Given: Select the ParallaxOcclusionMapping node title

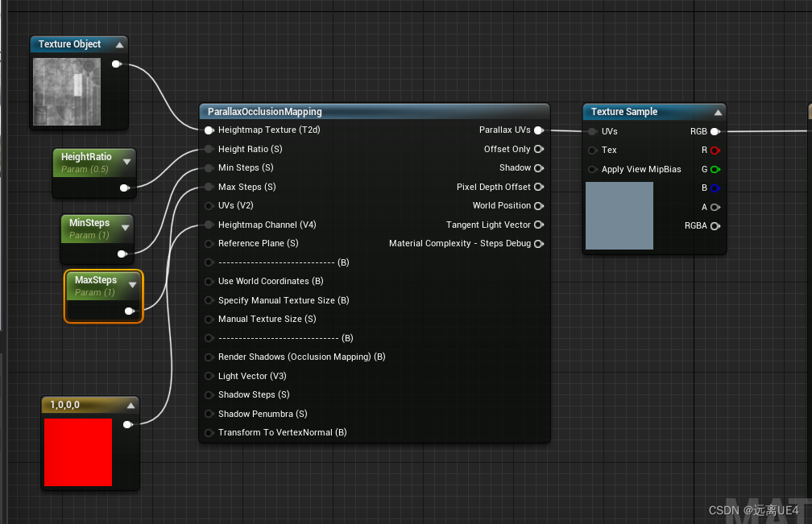Looking at the screenshot, I should point(265,112).
